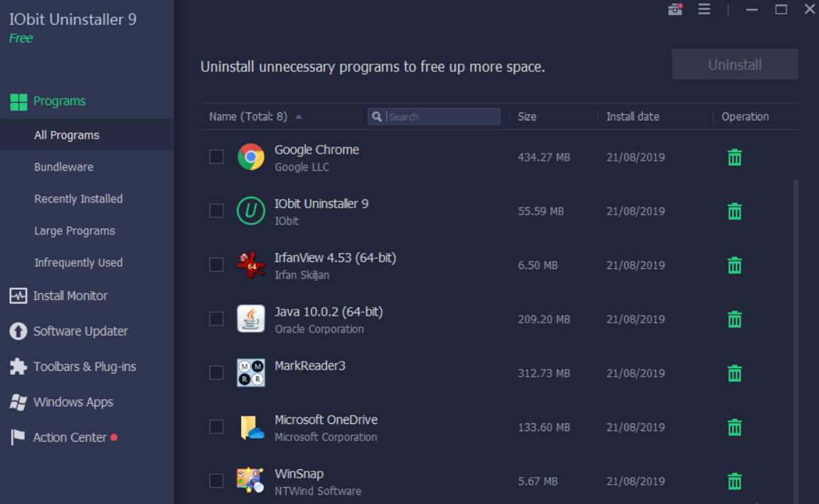Viewport: 819px width, 504px height.
Task: Click the Irfan Skiljan publisher text
Action: 302,275
